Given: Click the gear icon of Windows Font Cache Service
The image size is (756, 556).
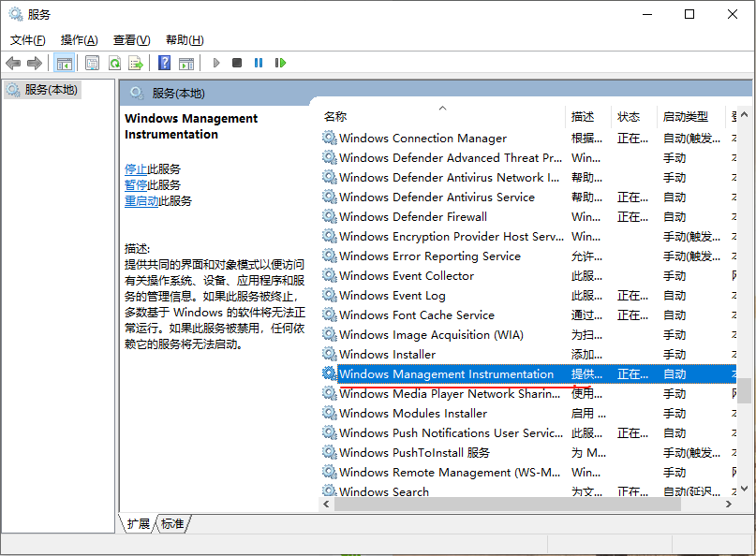Looking at the screenshot, I should (x=330, y=315).
